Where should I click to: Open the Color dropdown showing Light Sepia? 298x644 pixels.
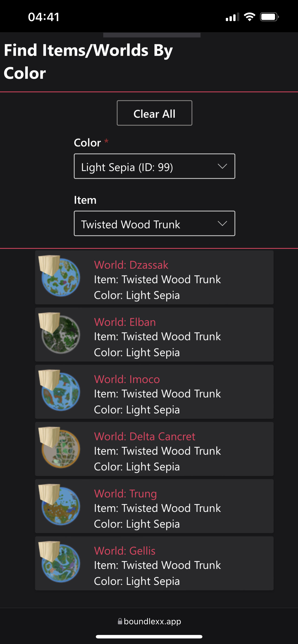154,166
